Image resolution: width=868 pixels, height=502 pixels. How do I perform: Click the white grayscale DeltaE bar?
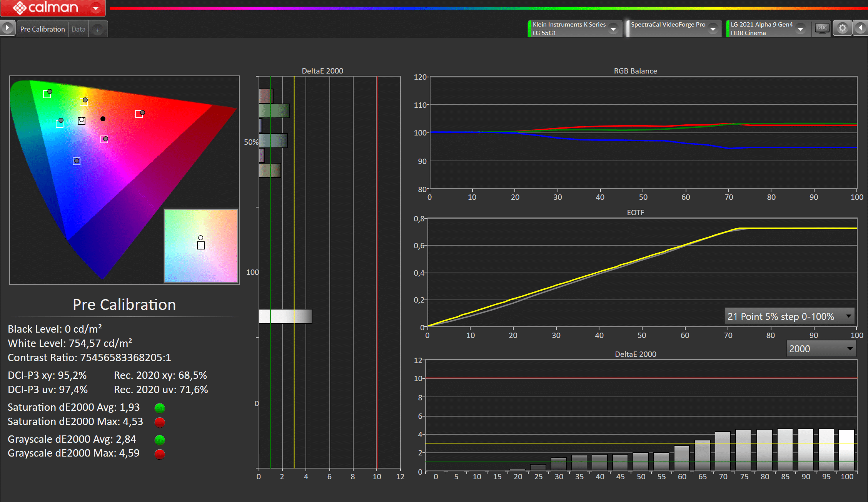click(x=285, y=316)
